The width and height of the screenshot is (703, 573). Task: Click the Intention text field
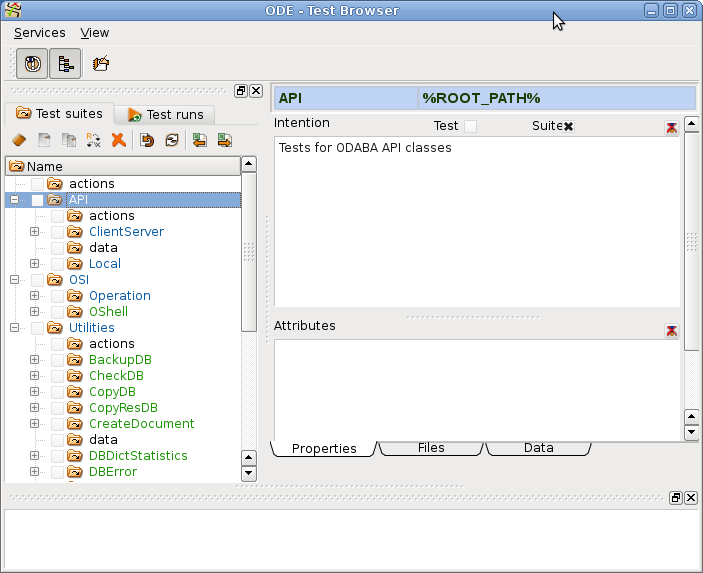476,220
